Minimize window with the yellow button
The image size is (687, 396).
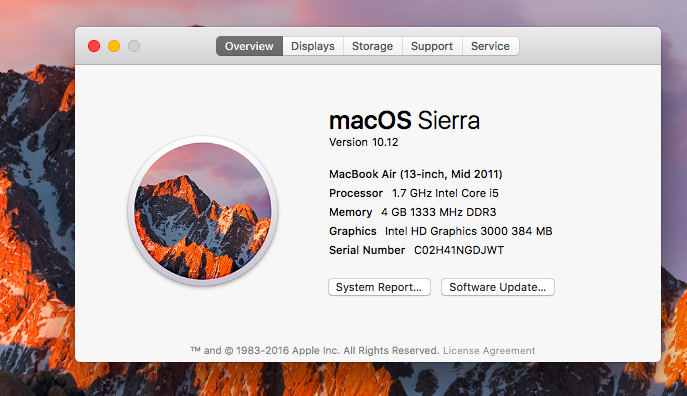(114, 46)
